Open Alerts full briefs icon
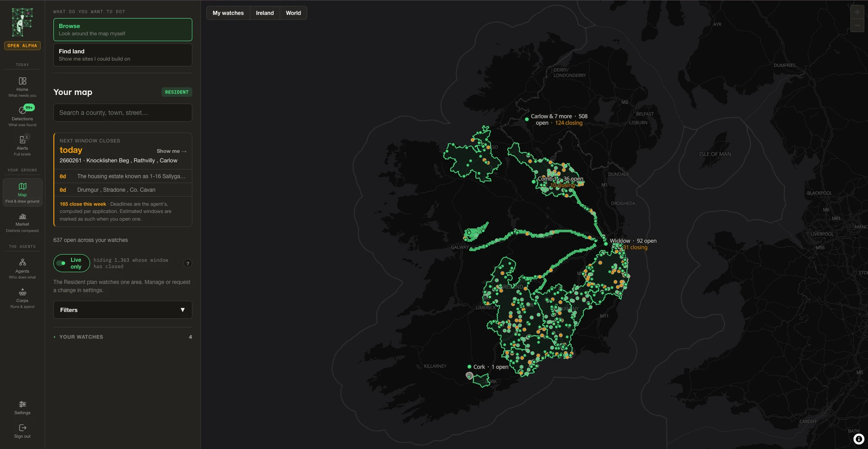 tap(22, 145)
